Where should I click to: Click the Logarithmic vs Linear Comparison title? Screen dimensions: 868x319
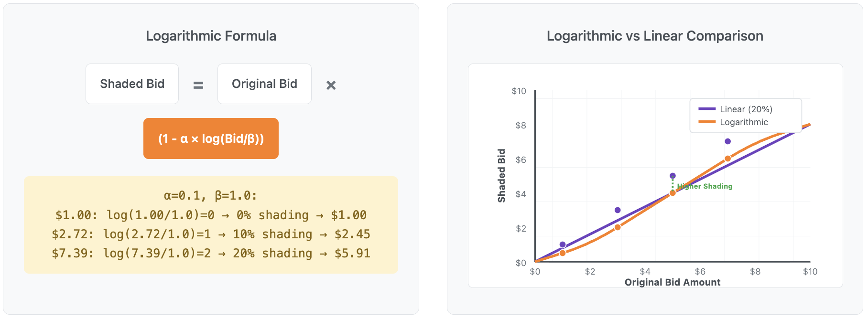655,36
